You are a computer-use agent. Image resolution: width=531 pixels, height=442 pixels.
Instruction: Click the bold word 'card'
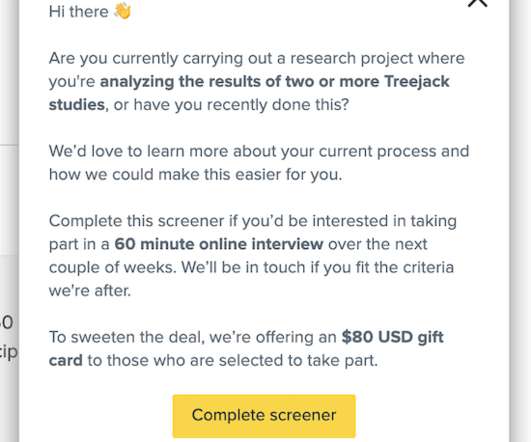coord(66,360)
